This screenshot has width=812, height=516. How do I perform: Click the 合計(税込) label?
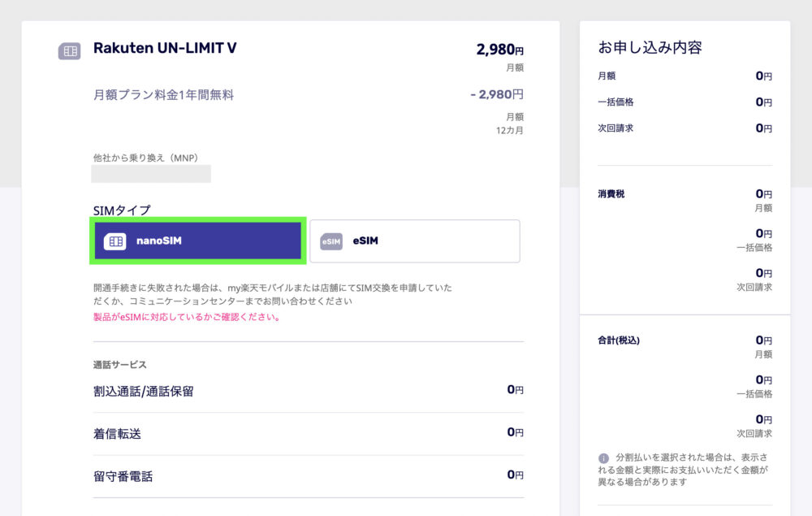click(618, 340)
